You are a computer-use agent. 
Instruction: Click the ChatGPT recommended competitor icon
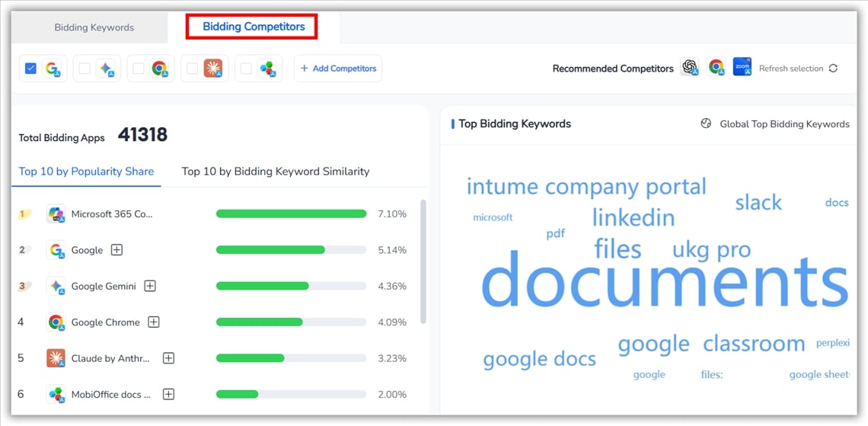tap(690, 68)
